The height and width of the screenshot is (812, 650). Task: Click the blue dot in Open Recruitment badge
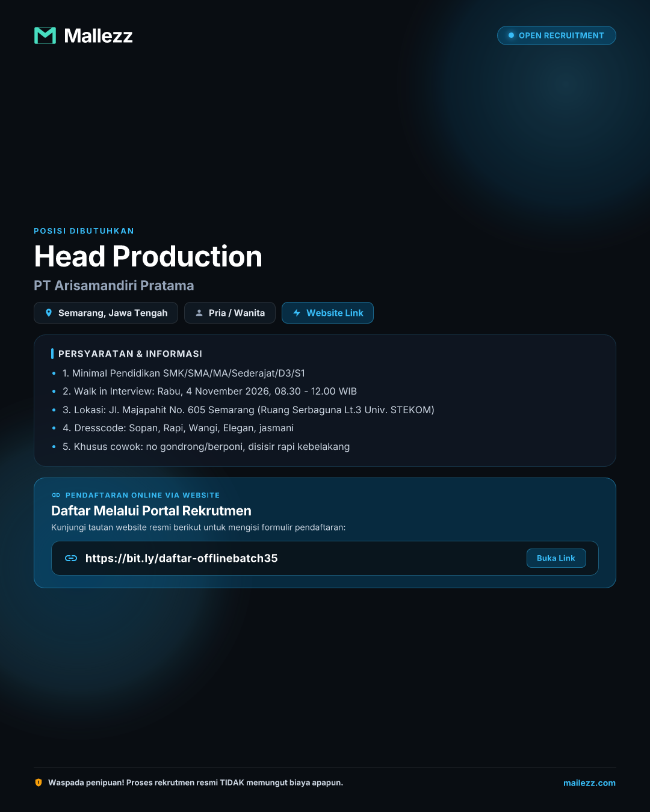point(511,35)
